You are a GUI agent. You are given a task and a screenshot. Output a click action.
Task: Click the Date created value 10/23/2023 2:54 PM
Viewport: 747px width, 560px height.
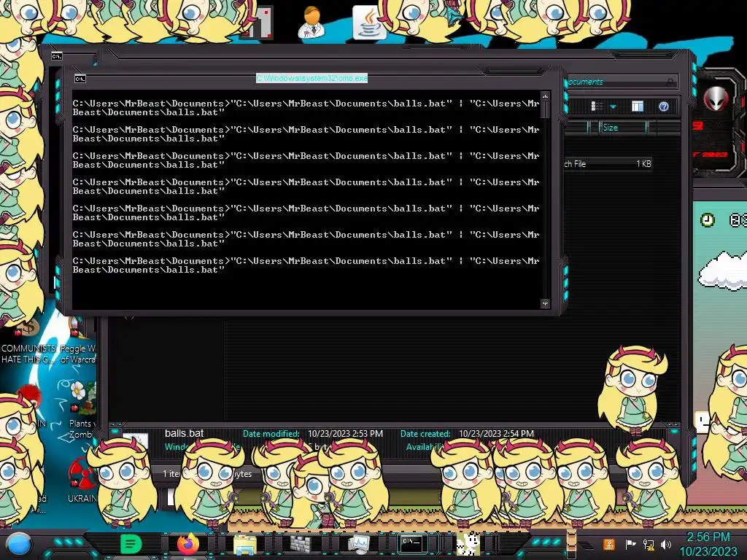[496, 434]
